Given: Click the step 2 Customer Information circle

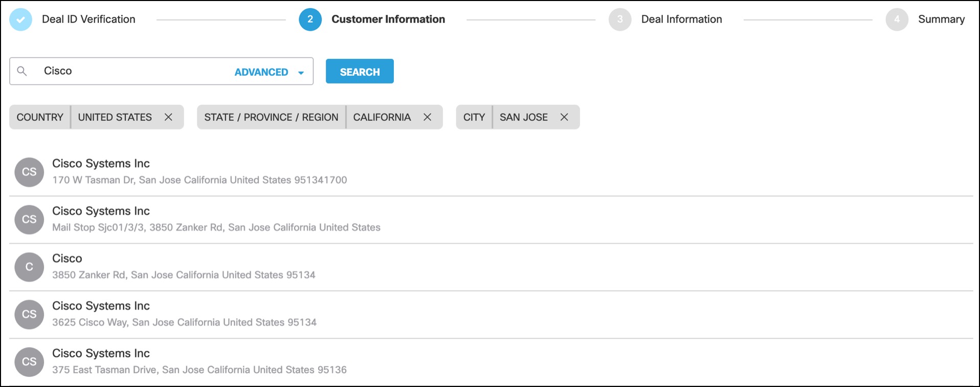Looking at the screenshot, I should click(x=310, y=19).
